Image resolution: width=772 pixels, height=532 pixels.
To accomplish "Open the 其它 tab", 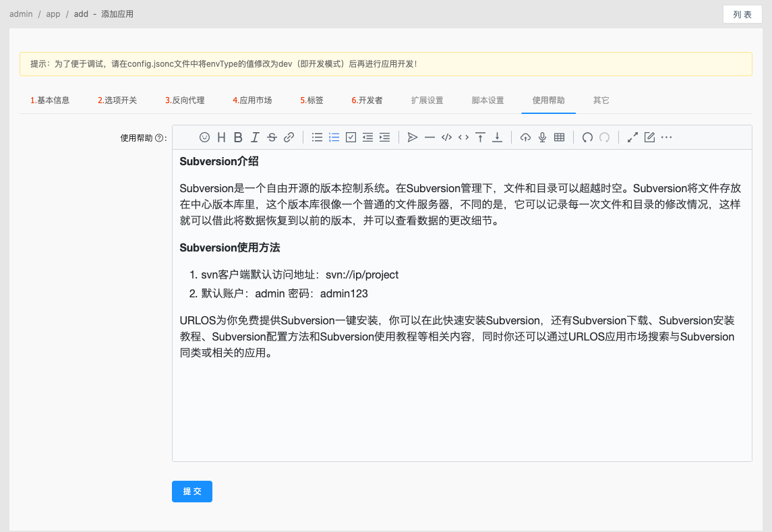I will (601, 100).
